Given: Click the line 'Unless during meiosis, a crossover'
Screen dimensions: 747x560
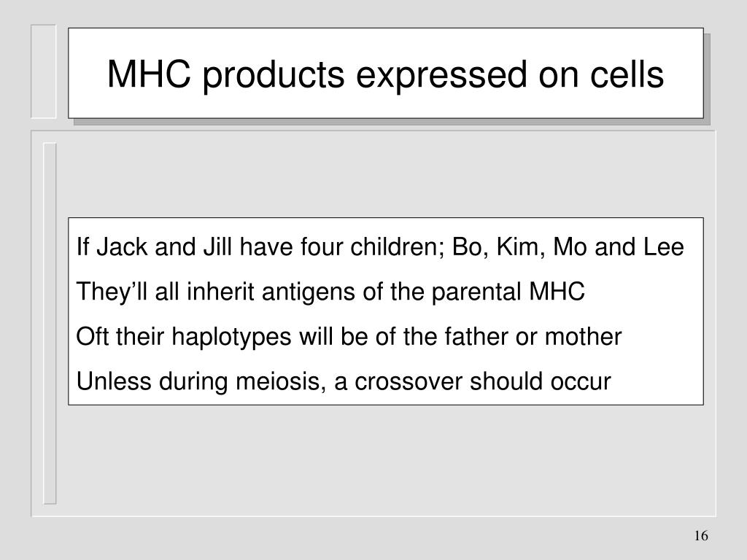Looking at the screenshot, I should (344, 381).
